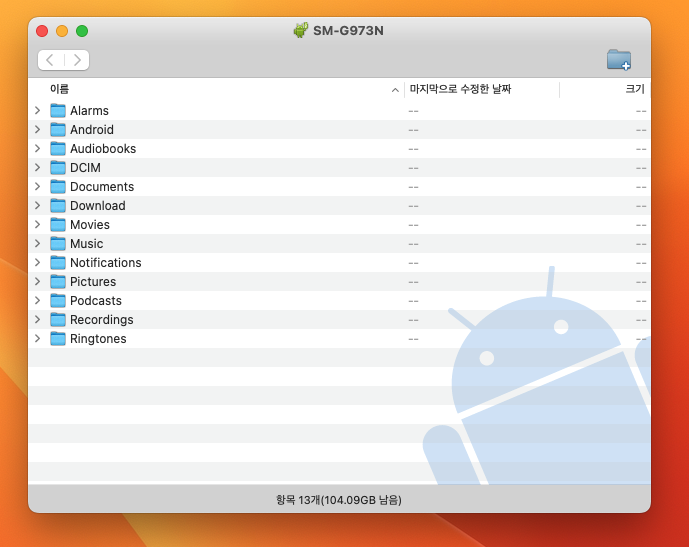Image resolution: width=689 pixels, height=547 pixels.
Task: Expand the Alarms folder
Action: tap(38, 110)
